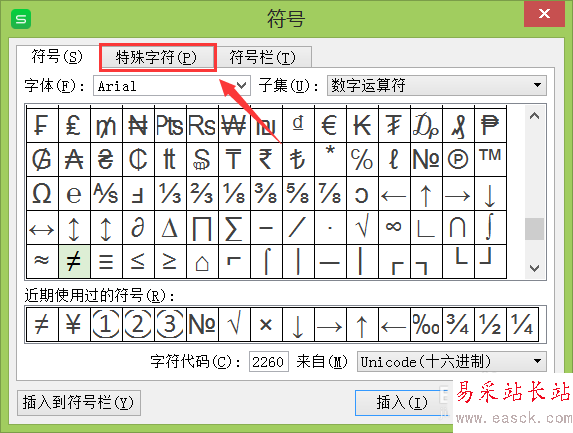
Task: Pick circled number ① from recent symbols
Action: pyautogui.click(x=106, y=324)
